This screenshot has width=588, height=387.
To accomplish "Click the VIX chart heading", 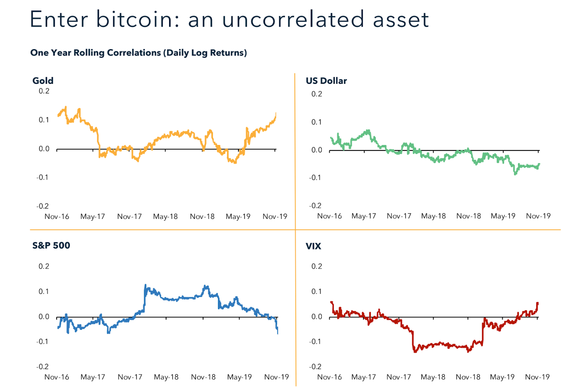I will [313, 246].
